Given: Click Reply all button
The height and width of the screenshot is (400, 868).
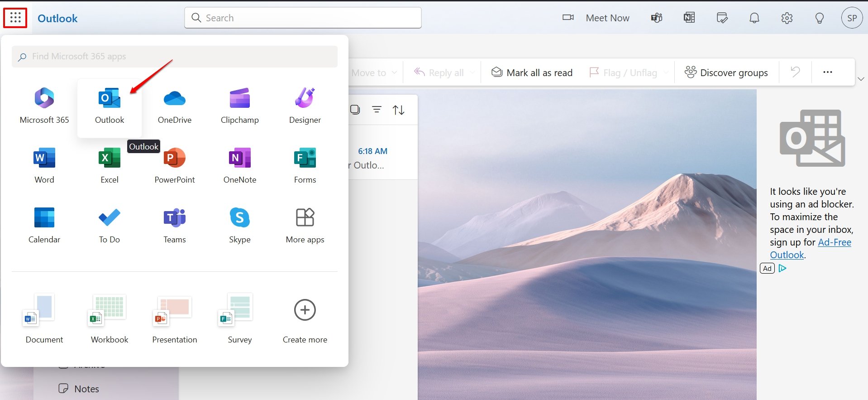Looking at the screenshot, I should pyautogui.click(x=439, y=72).
